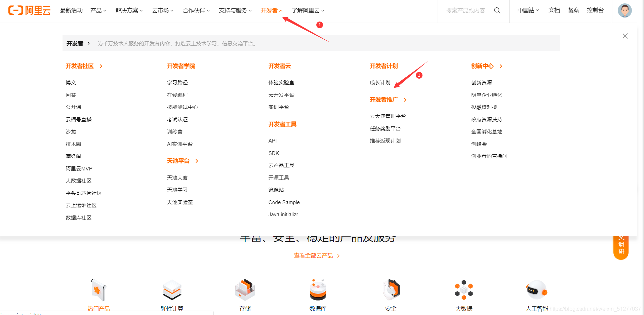
Task: Open 备案 in the top bar
Action: 573,10
